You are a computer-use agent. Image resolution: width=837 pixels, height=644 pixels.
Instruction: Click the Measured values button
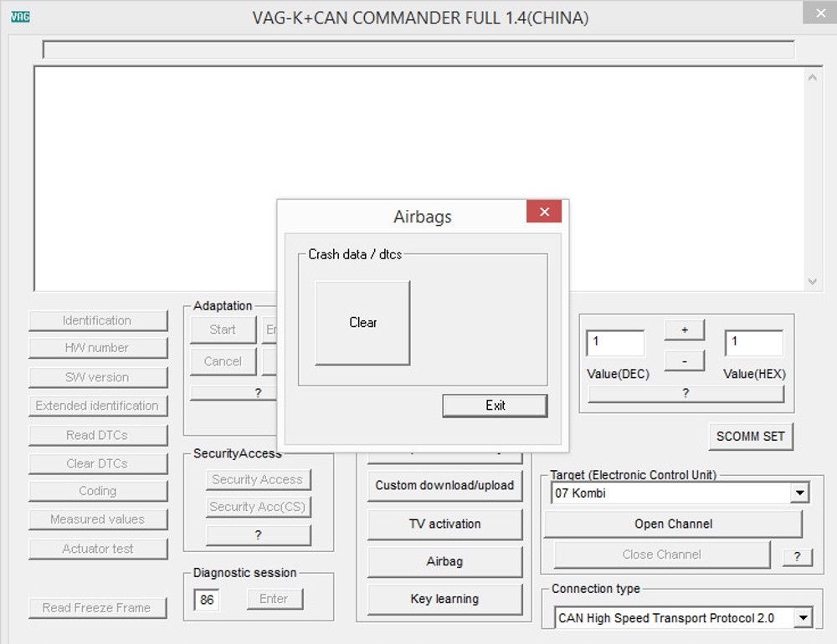[x=98, y=519]
